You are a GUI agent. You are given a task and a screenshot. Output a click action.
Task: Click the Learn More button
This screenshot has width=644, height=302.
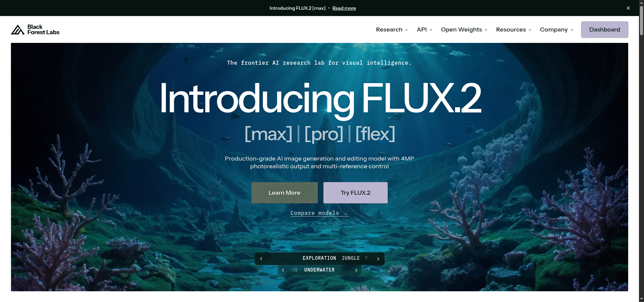tap(284, 193)
